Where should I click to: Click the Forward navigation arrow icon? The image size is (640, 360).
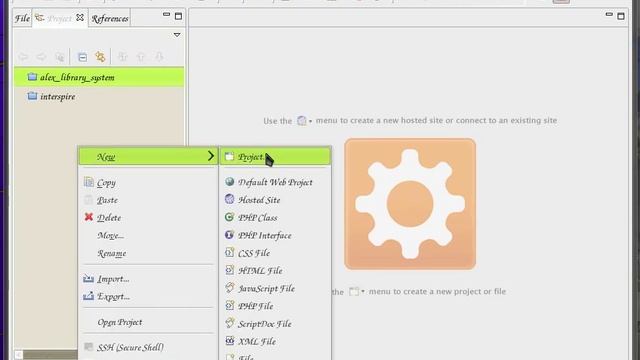coord(41,57)
